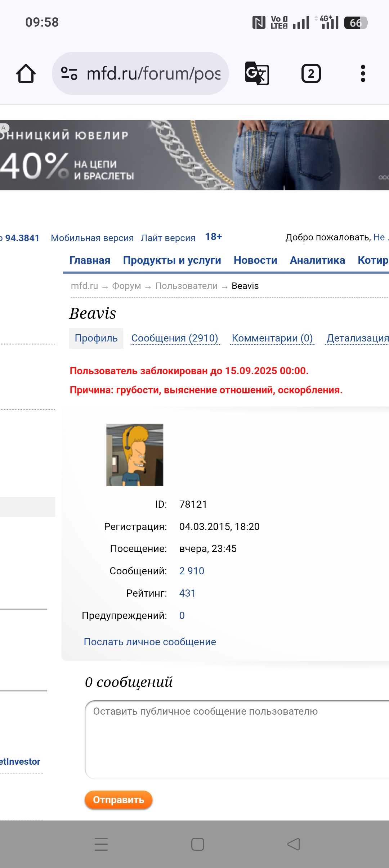389x868 pixels.
Task: Open the tab switcher showing 2 tabs
Action: coord(311,73)
